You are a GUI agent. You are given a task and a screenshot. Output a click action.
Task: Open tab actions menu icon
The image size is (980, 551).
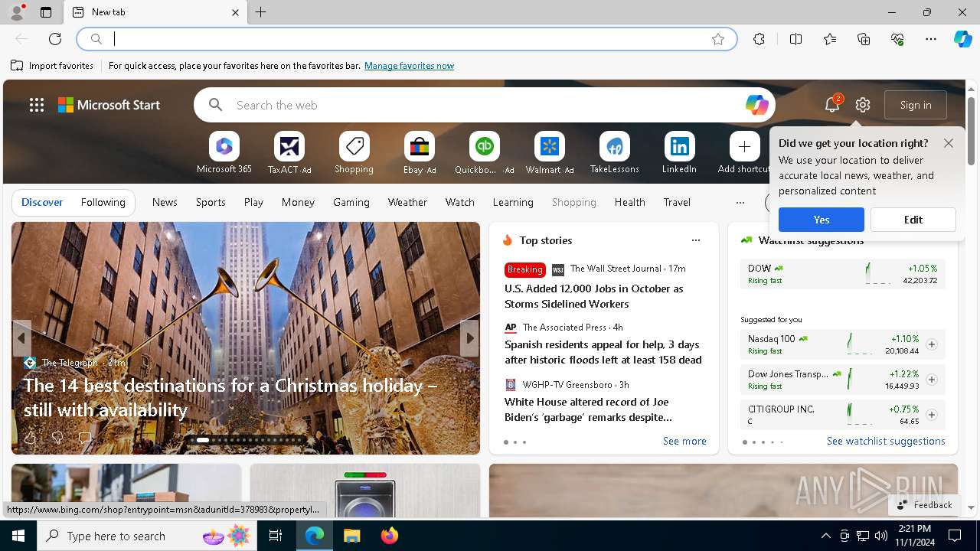tap(46, 12)
